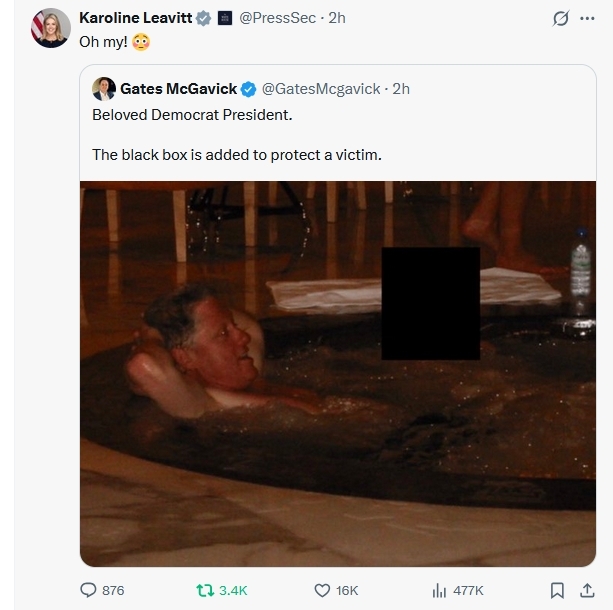Click the verified badge beside Gates McGavick
The height and width of the screenshot is (610, 613).
(x=249, y=89)
